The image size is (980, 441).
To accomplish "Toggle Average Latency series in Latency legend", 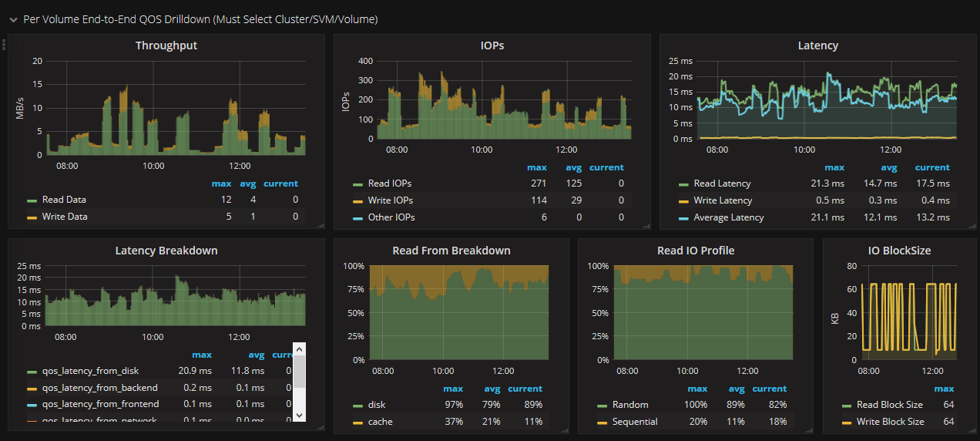I will [x=728, y=217].
